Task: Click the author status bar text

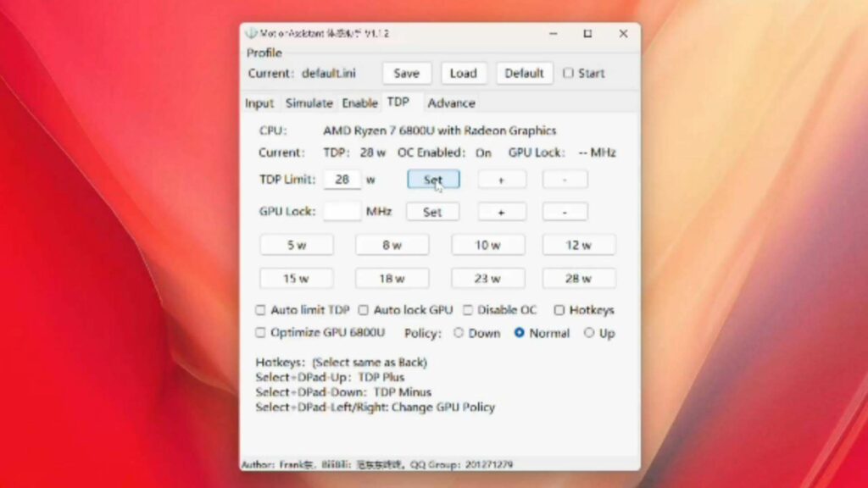Action: tap(377, 464)
